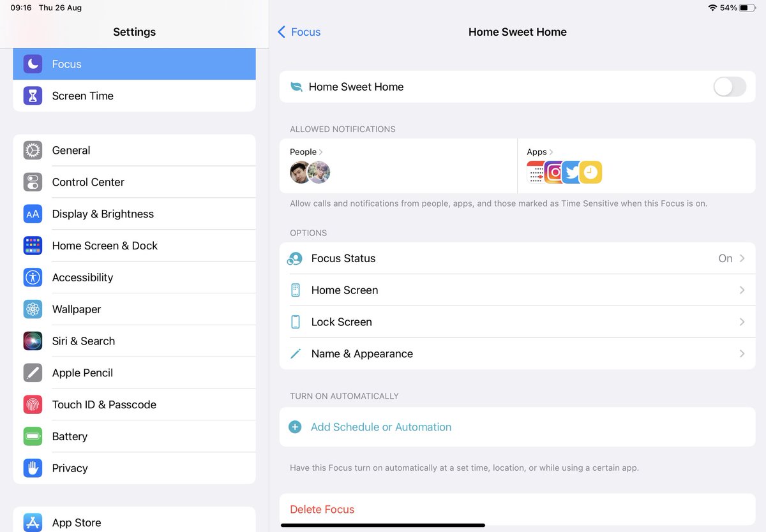Tap Delete Focus at the bottom
The height and width of the screenshot is (532, 766).
[322, 509]
